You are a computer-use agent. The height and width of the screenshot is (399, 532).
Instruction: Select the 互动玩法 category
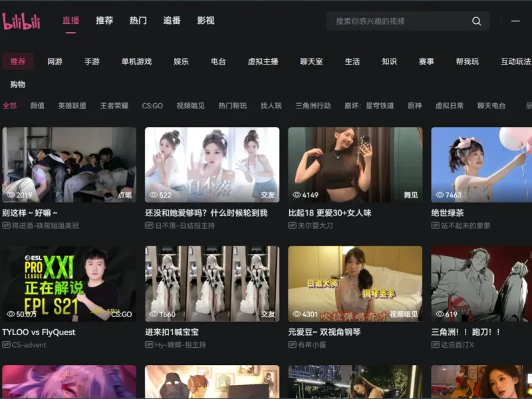point(516,61)
